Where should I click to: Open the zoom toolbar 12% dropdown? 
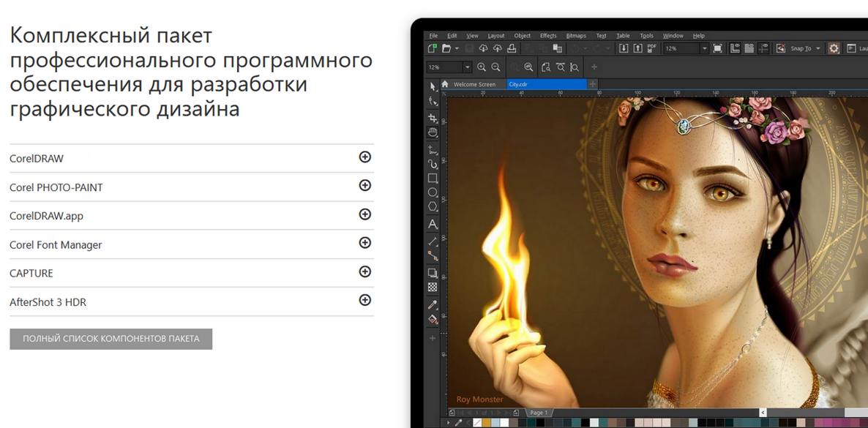[468, 67]
